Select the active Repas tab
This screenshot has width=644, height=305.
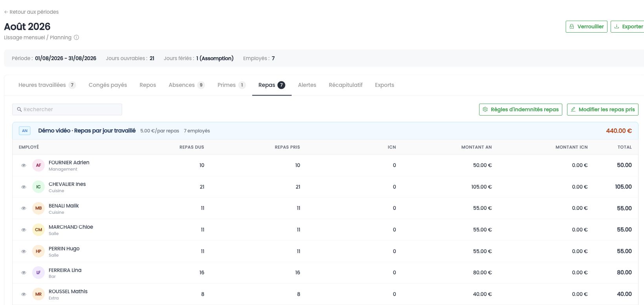click(x=272, y=85)
